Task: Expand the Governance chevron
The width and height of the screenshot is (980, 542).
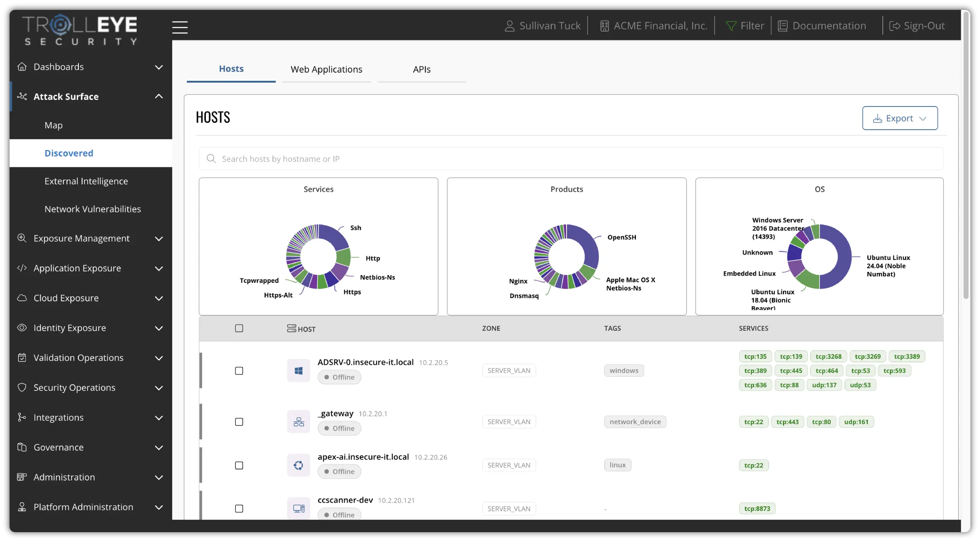Action: pyautogui.click(x=159, y=447)
